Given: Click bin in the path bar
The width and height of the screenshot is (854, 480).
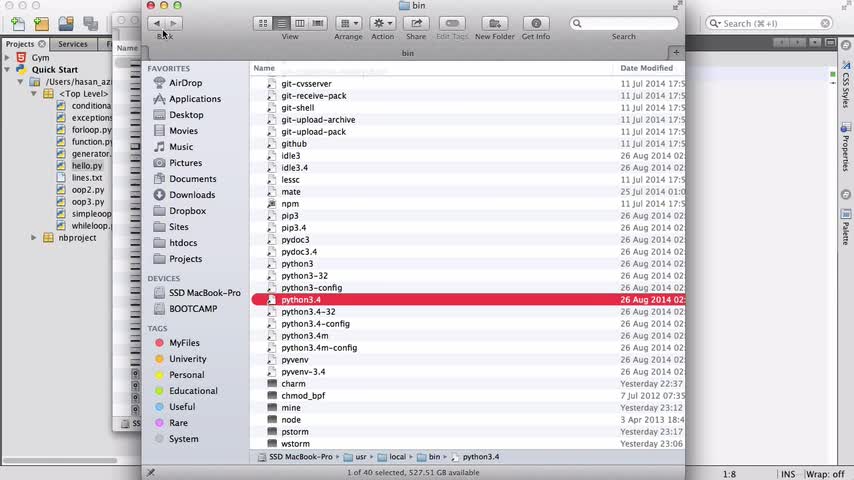Looking at the screenshot, I should coord(429,457).
